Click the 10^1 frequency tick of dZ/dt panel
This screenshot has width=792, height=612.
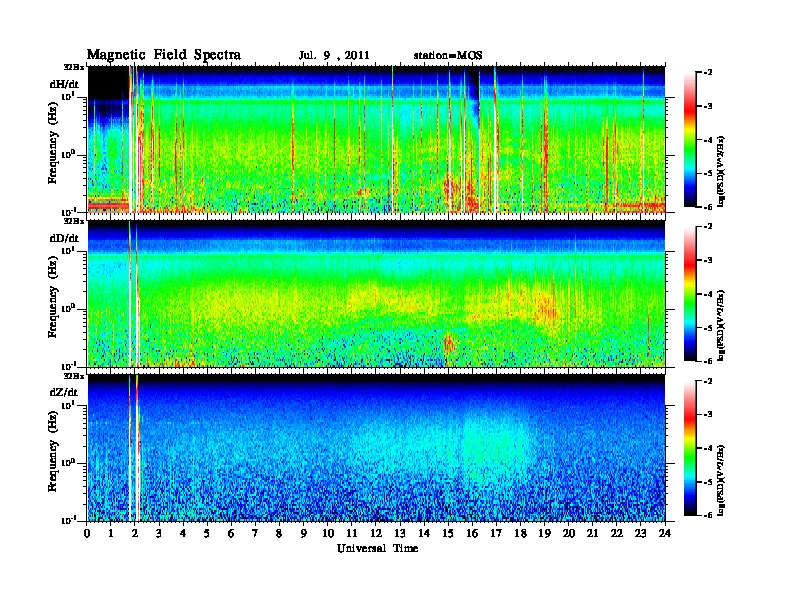[x=68, y=405]
